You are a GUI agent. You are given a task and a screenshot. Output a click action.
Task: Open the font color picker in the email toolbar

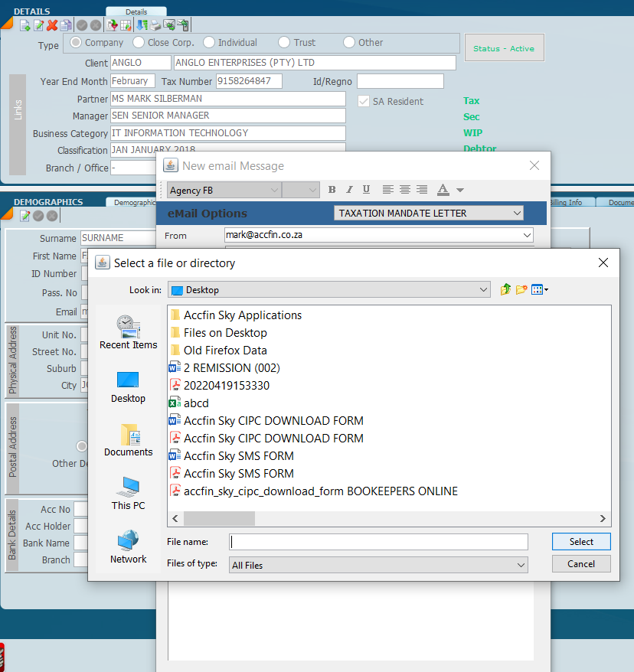(459, 190)
